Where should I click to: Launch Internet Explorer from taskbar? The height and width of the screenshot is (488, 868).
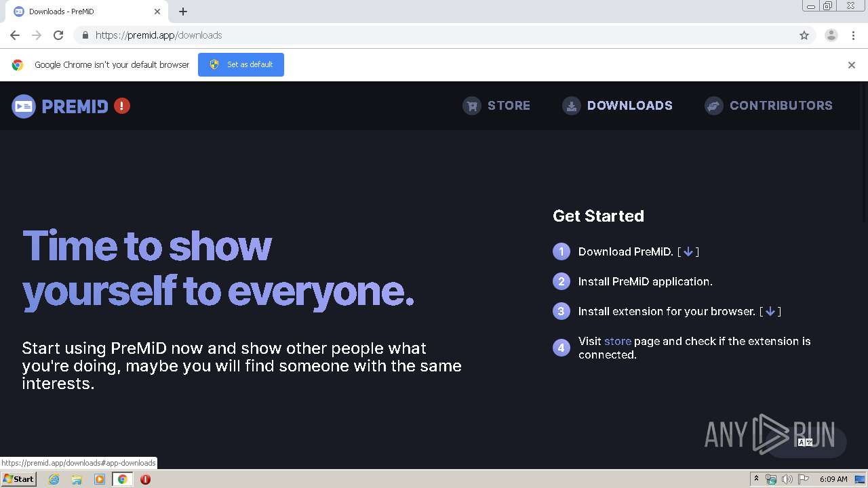click(54, 479)
